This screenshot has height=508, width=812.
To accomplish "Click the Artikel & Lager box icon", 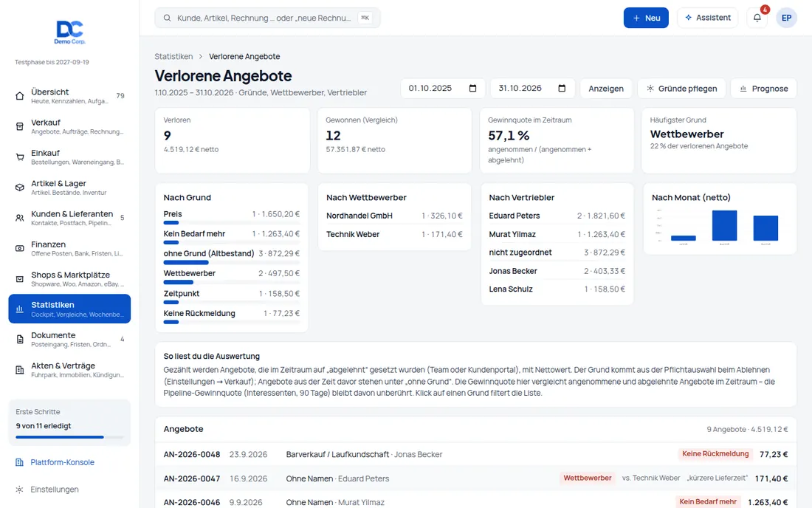I will coord(20,188).
